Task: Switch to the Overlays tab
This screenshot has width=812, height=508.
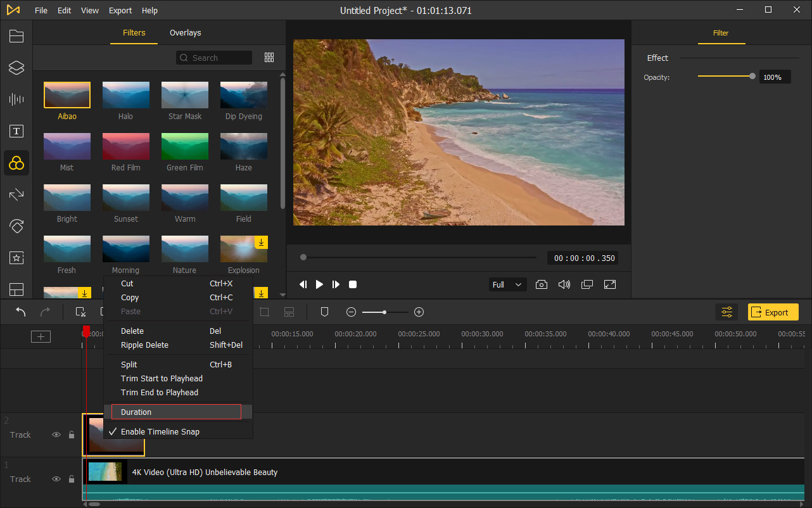Action: pos(185,32)
